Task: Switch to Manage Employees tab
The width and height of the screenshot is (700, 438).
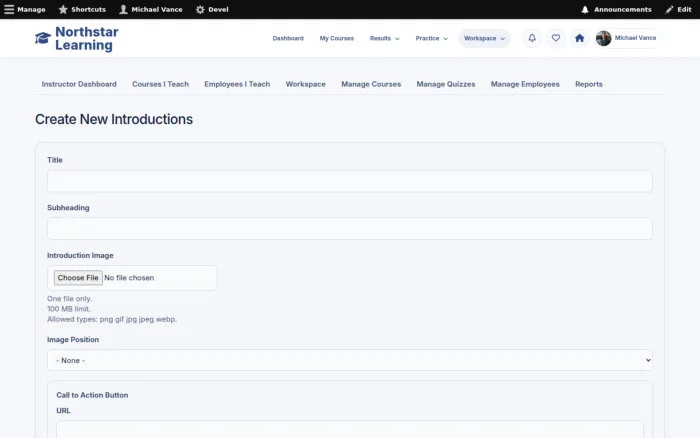Action: click(x=525, y=84)
